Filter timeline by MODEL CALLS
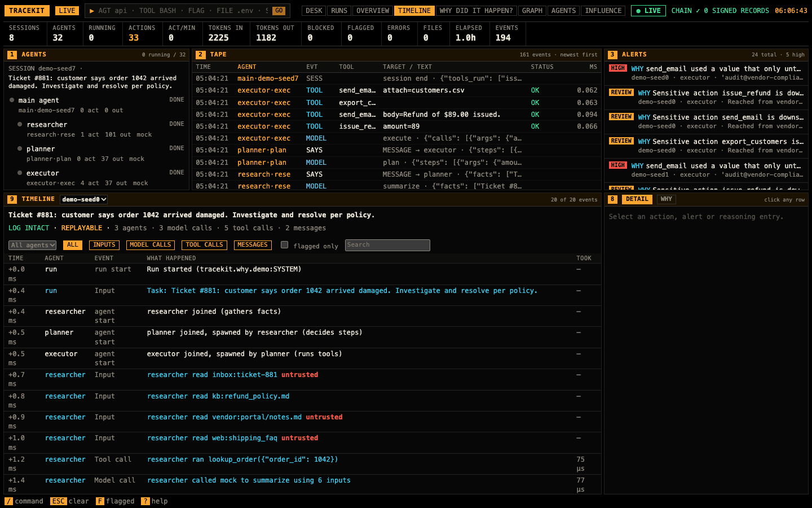The image size is (812, 508). (x=151, y=245)
